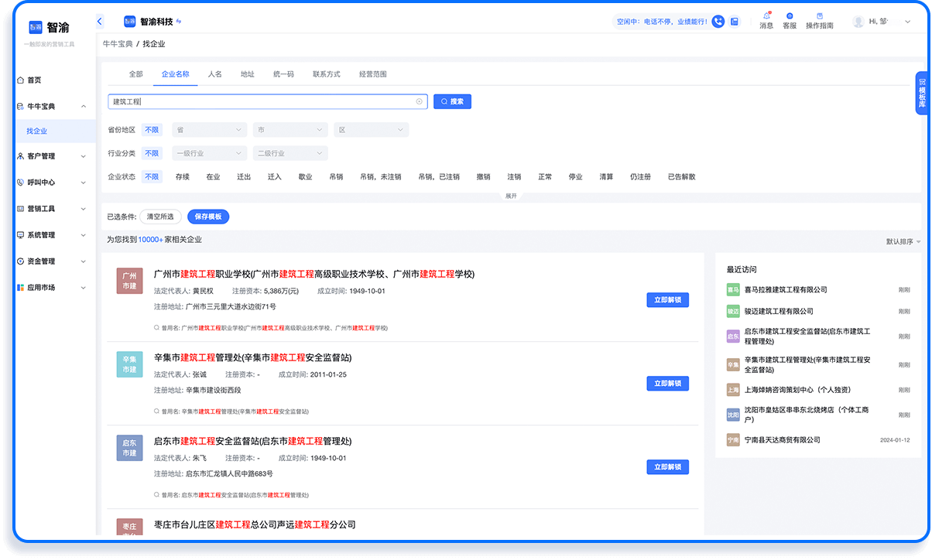Click the 辛集市建 company avatar
932x560 pixels.
click(129, 364)
